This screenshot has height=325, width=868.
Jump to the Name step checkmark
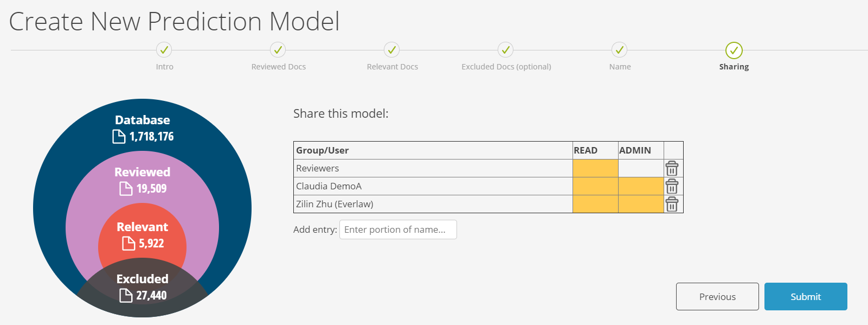pos(620,50)
